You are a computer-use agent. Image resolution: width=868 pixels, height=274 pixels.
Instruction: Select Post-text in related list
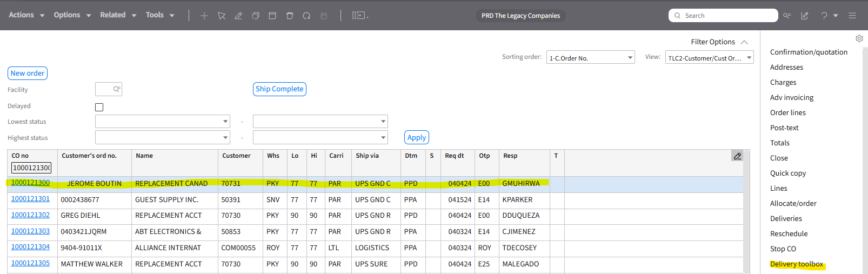tap(784, 128)
